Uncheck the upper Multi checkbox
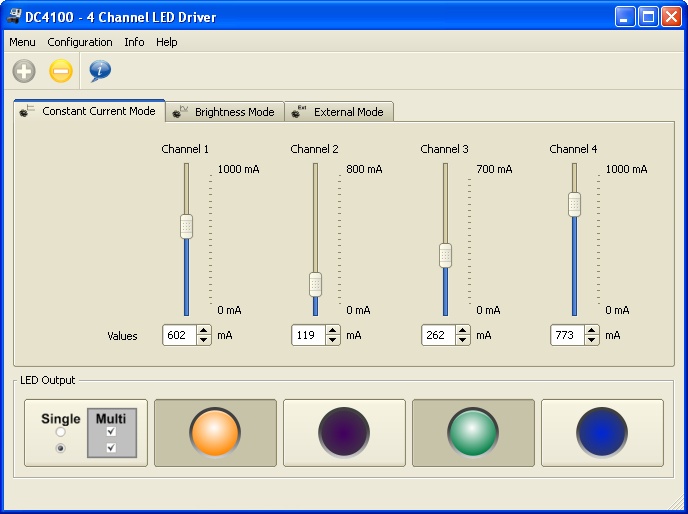This screenshot has height=514, width=688. pos(111,431)
